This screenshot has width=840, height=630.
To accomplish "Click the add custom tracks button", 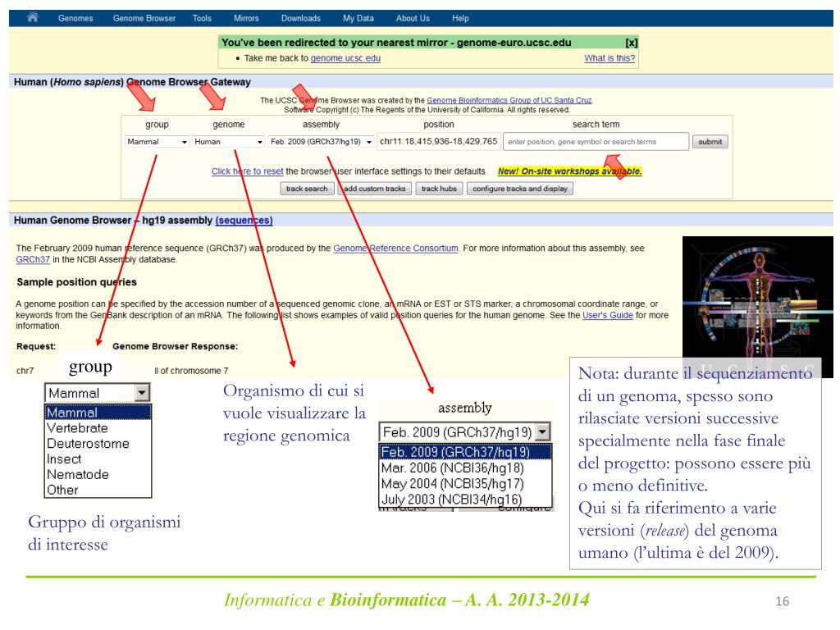I will click(374, 189).
